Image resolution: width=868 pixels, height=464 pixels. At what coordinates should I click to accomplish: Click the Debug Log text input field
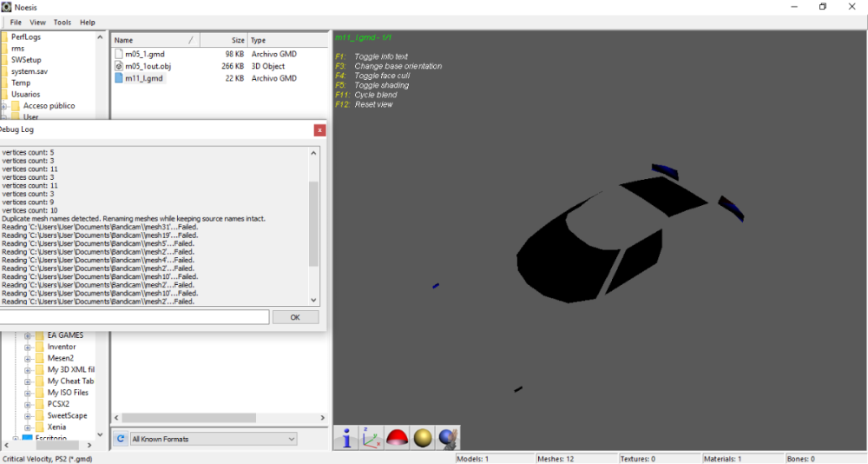135,317
